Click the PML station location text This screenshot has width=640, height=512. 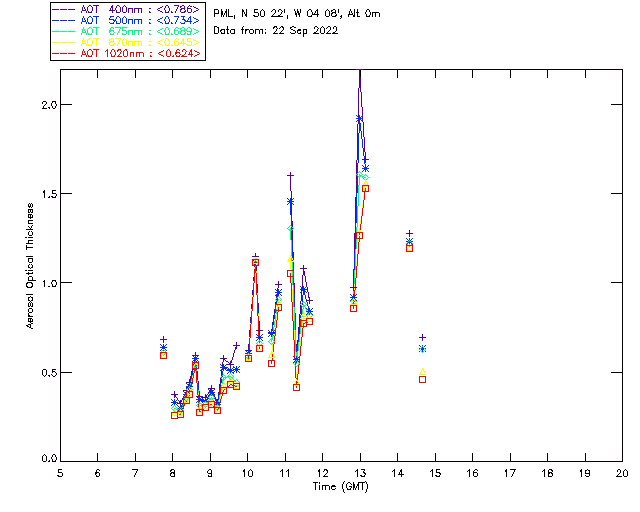click(297, 13)
